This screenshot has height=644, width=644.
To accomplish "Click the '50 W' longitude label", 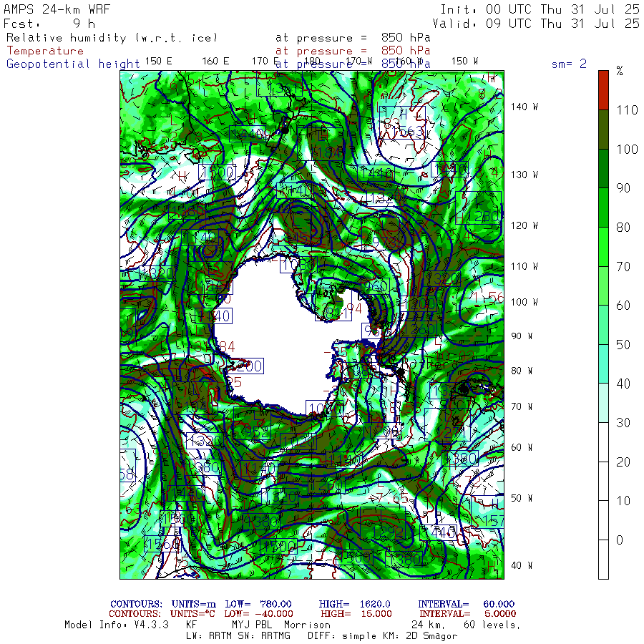I will [x=522, y=498].
